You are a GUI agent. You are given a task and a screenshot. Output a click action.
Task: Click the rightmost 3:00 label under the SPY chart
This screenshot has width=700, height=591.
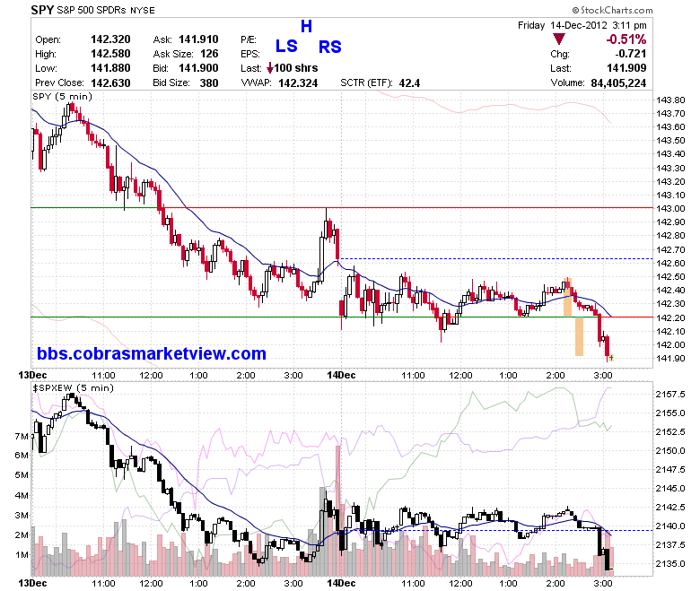click(603, 375)
